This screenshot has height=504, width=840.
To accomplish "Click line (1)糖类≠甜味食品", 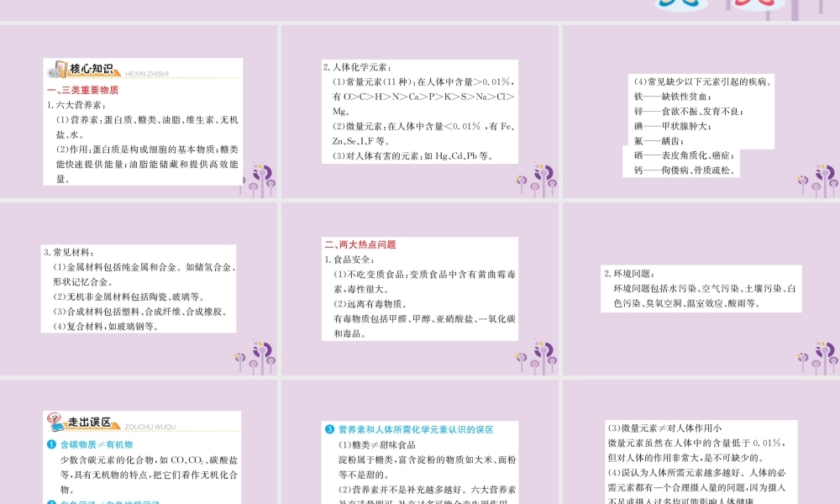I will (376, 444).
